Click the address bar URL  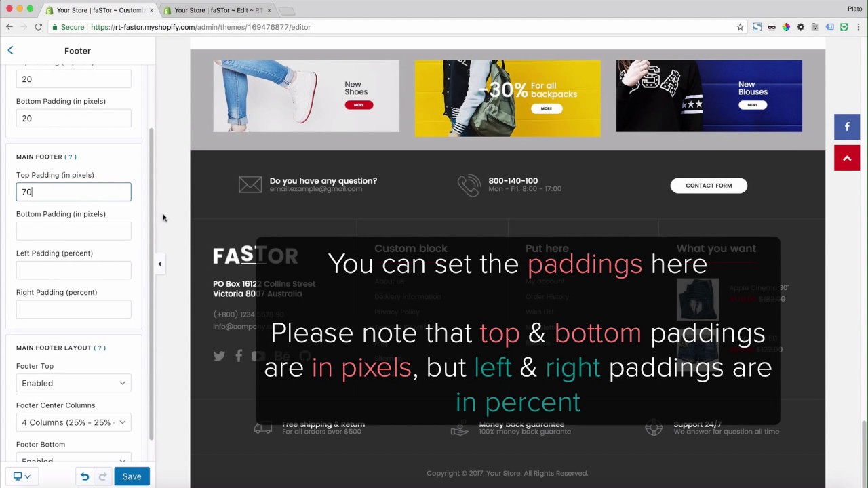click(201, 27)
